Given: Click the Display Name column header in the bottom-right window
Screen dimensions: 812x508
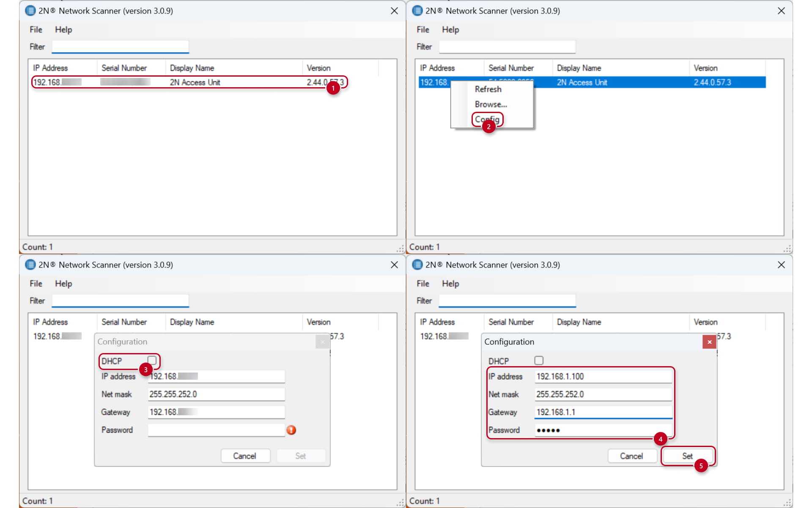Looking at the screenshot, I should pos(621,322).
